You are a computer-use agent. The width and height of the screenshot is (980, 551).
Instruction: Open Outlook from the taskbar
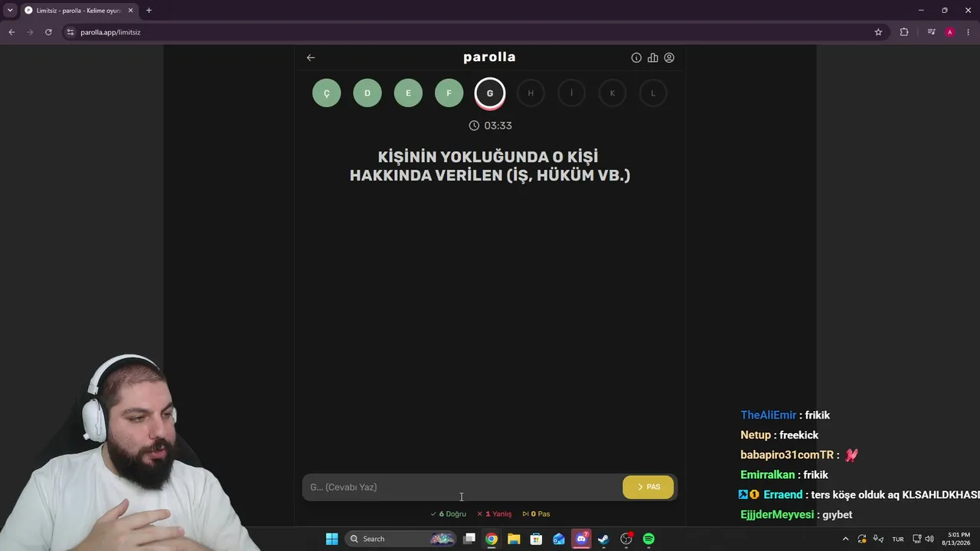click(x=559, y=539)
